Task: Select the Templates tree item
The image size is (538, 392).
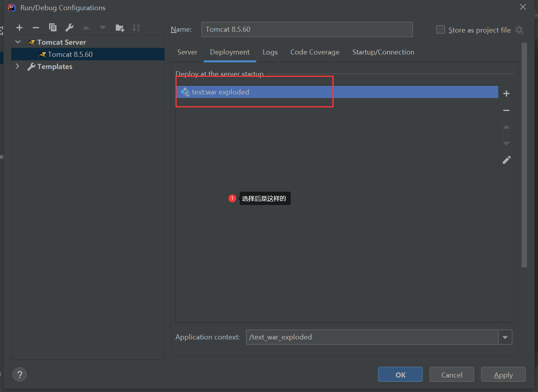Action: pyautogui.click(x=55, y=67)
